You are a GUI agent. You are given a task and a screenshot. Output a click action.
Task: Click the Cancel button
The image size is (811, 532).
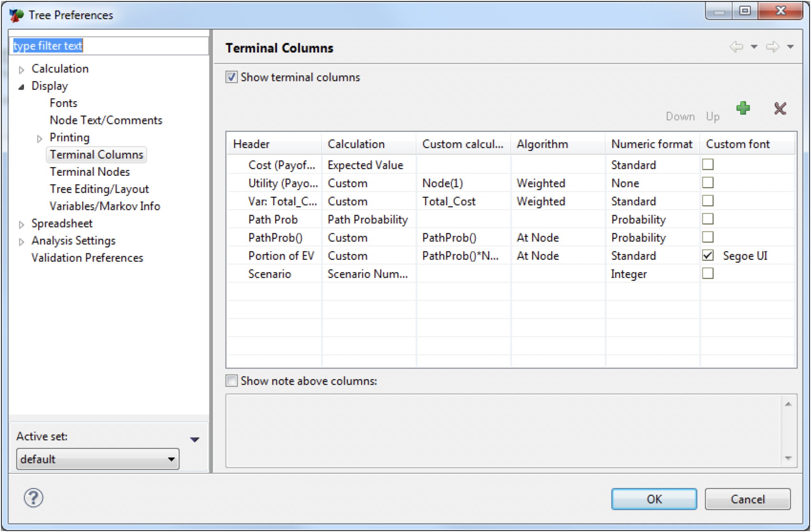(747, 499)
